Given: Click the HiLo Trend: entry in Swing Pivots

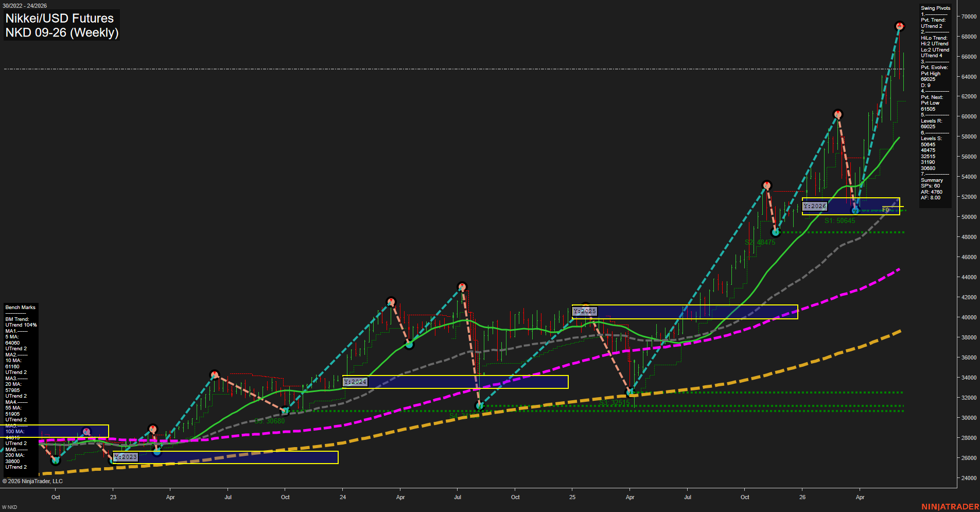Looking at the screenshot, I should click(934, 38).
